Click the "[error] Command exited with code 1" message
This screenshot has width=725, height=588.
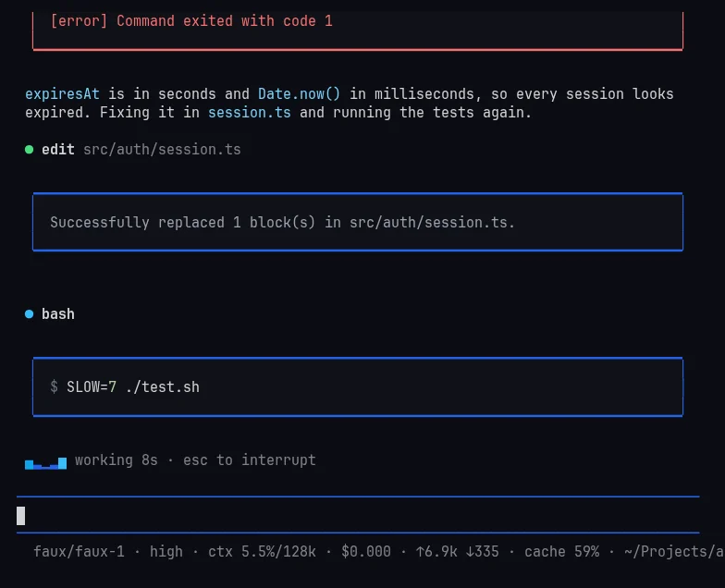tap(191, 21)
